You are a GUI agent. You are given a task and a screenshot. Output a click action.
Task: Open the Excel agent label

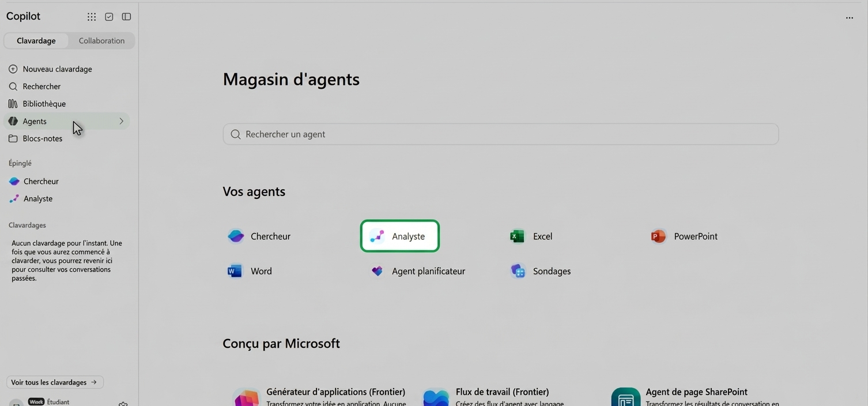pyautogui.click(x=542, y=236)
